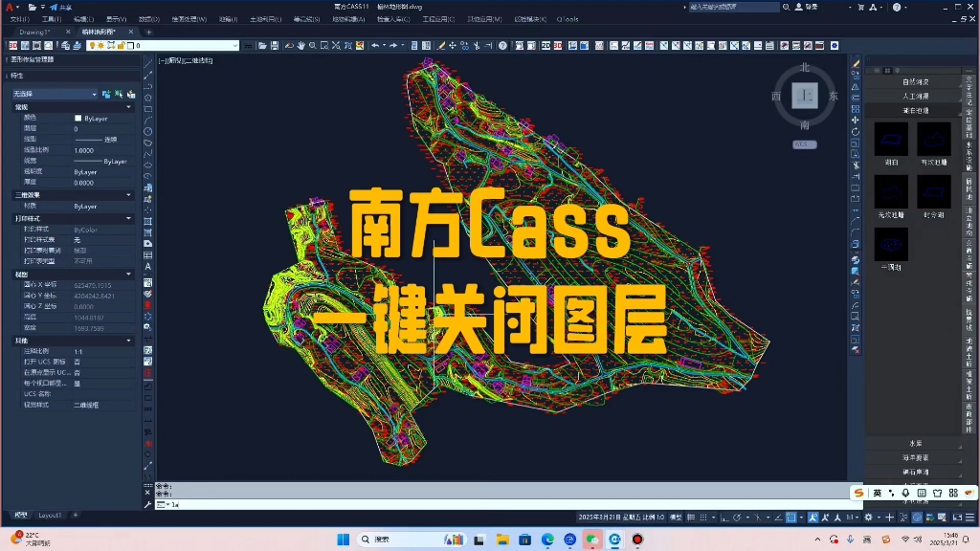The image size is (980, 551).
Task: Click the microphone icon in IME bar
Action: tap(905, 493)
